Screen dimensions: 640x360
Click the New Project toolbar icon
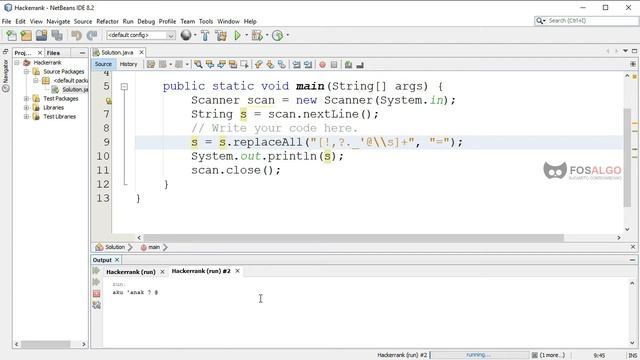pyautogui.click(x=26, y=36)
